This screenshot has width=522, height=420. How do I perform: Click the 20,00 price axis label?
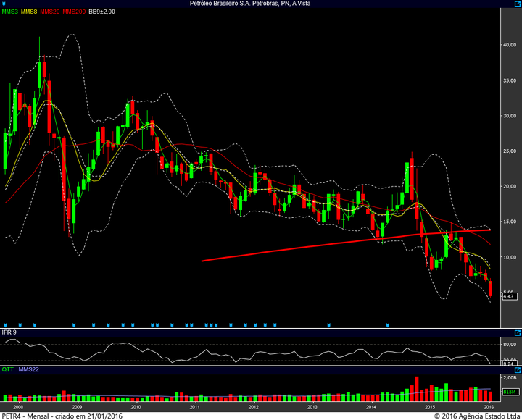(x=510, y=186)
